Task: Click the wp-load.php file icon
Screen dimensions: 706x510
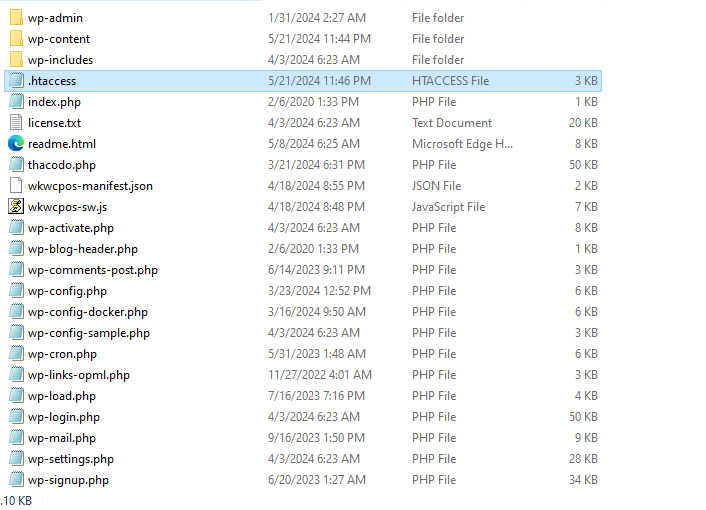Action: coord(16,396)
